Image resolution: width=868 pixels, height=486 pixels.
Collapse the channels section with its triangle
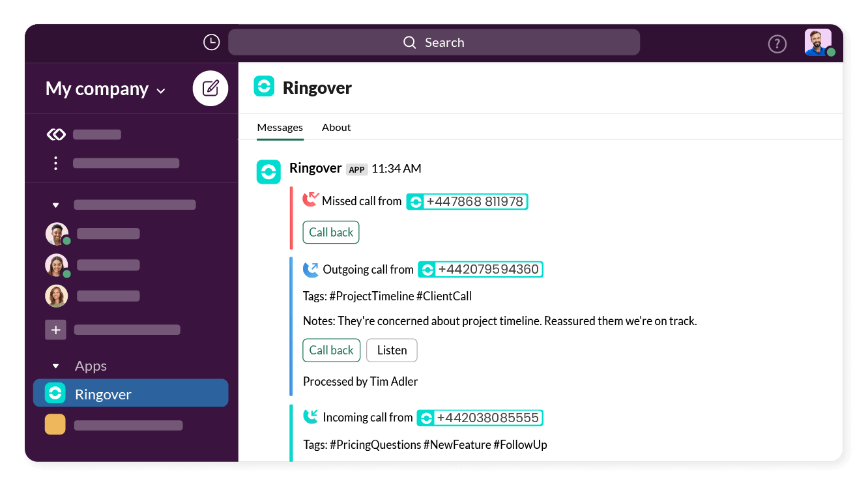click(x=55, y=204)
